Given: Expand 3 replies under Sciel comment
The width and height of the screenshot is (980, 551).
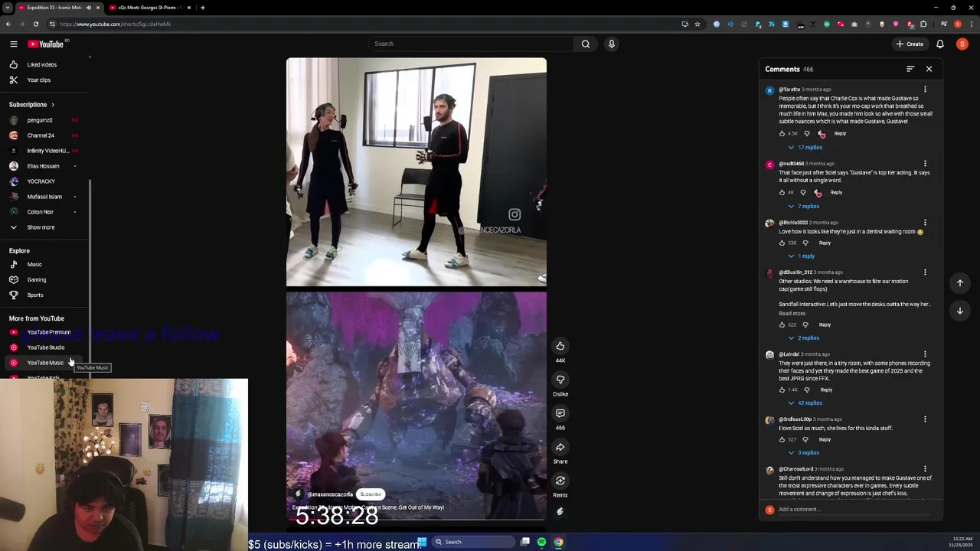Looking at the screenshot, I should point(804,453).
